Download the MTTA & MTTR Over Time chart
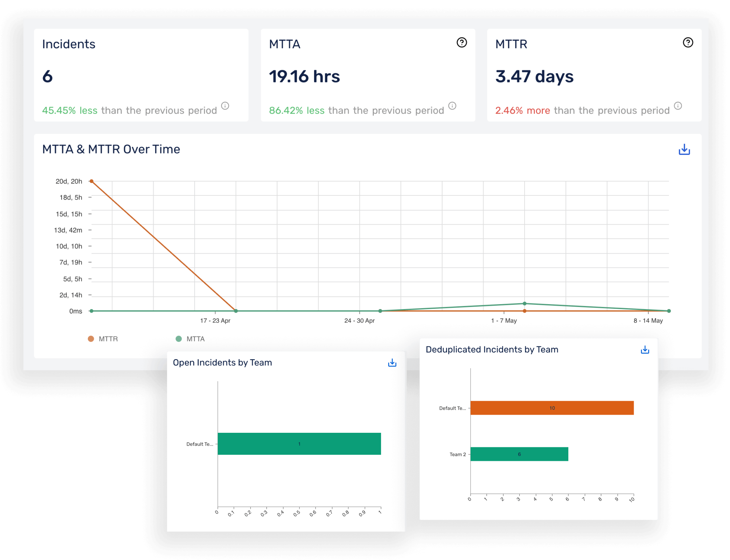Image resolution: width=730 pixels, height=560 pixels. 684,150
